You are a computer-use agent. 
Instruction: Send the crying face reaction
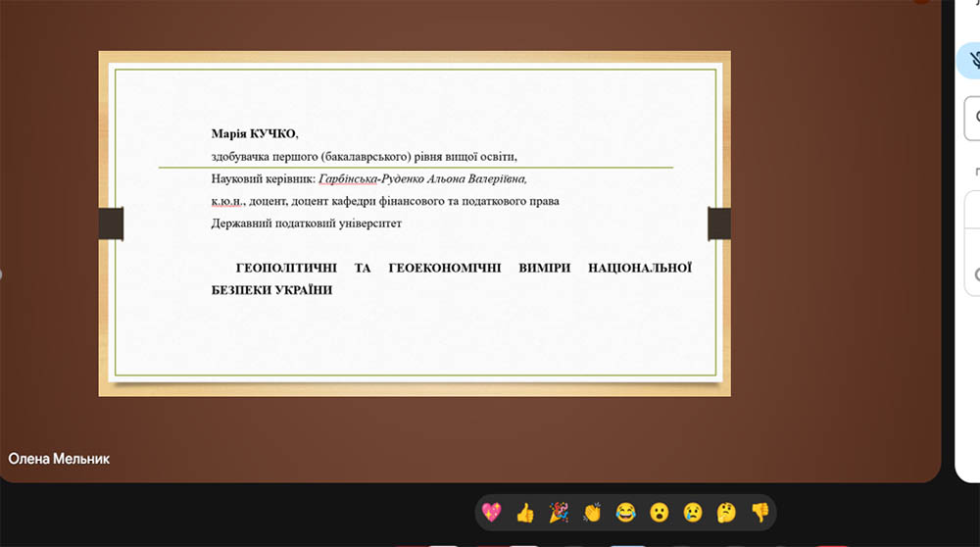tap(693, 512)
